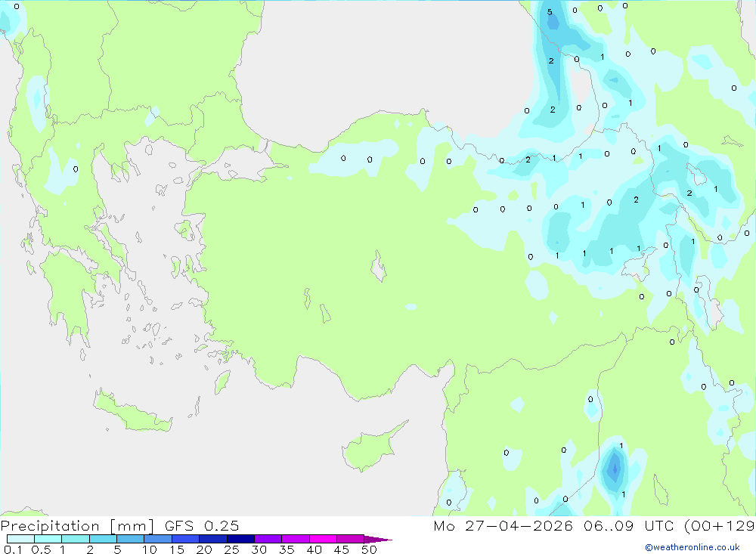Pick the 10–15 mm legend color swatch

click(158, 539)
